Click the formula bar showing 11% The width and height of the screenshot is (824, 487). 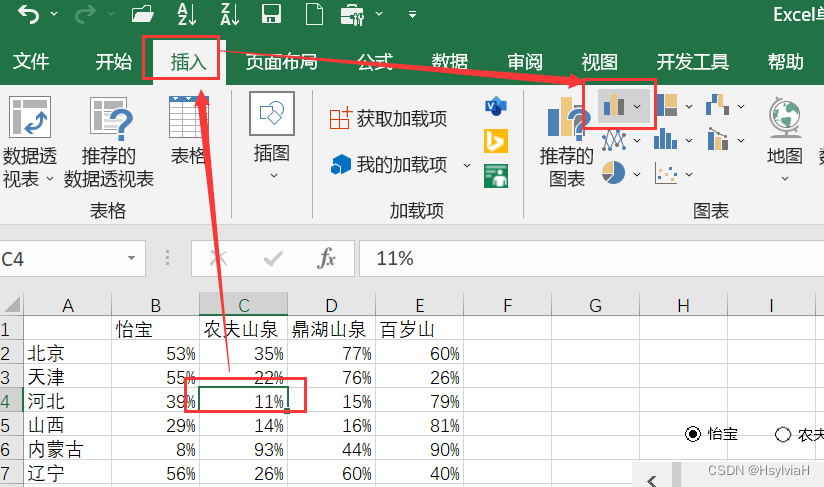click(x=592, y=258)
